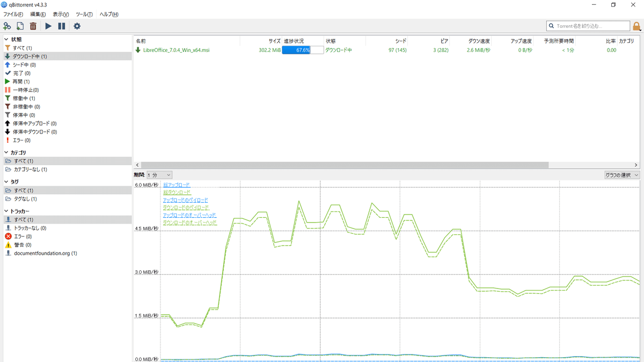Open the 期間 1分 dropdown

point(159,175)
